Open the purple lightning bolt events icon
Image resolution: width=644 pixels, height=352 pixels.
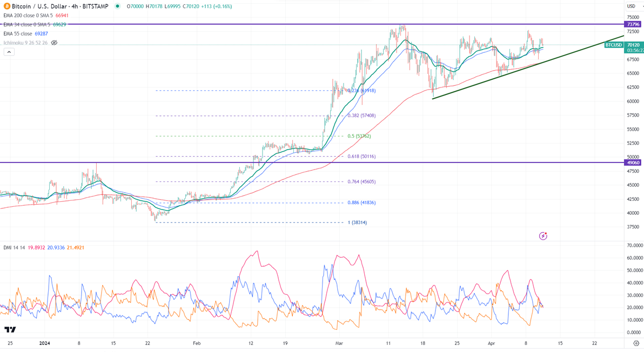(543, 236)
